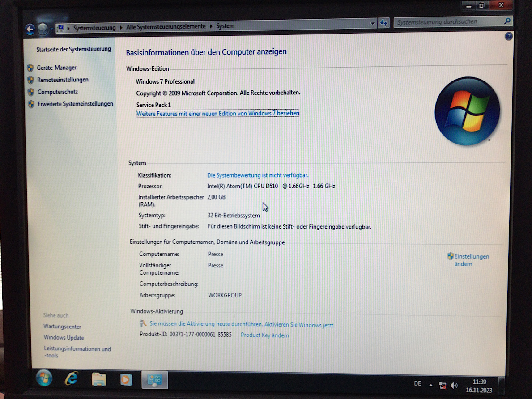Image resolution: width=532 pixels, height=399 pixels.
Task: Launch Internet Explorer from the taskbar
Action: click(71, 379)
